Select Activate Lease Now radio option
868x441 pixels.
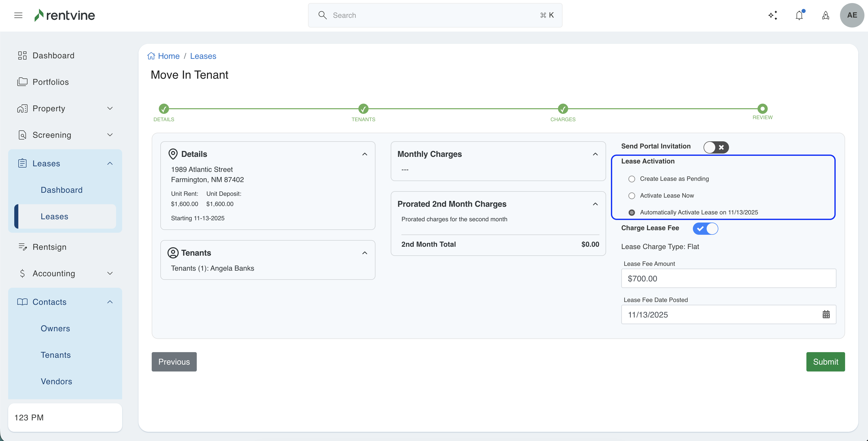pyautogui.click(x=632, y=196)
